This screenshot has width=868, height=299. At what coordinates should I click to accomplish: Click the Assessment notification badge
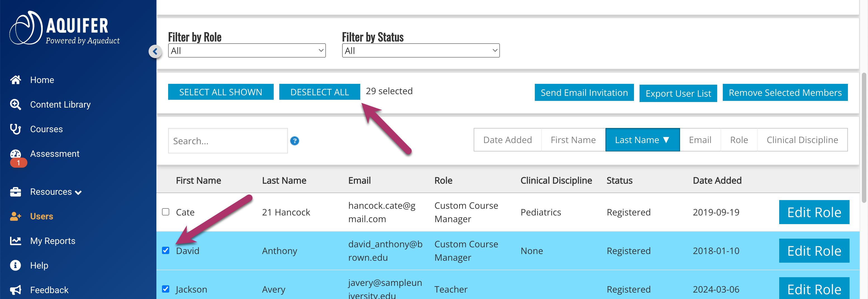point(18,163)
